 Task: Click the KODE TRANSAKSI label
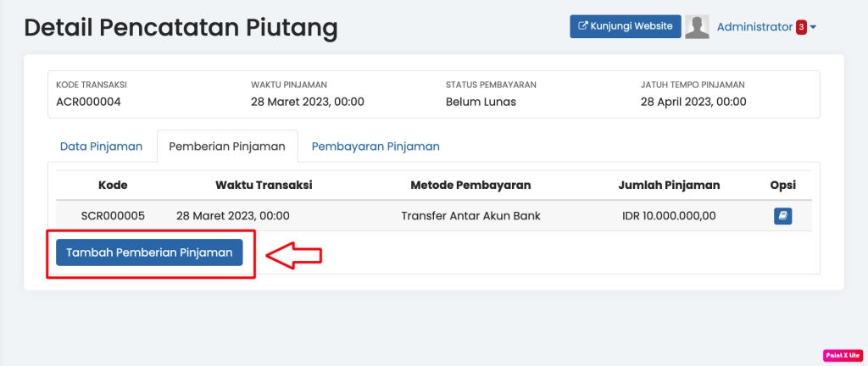[92, 85]
